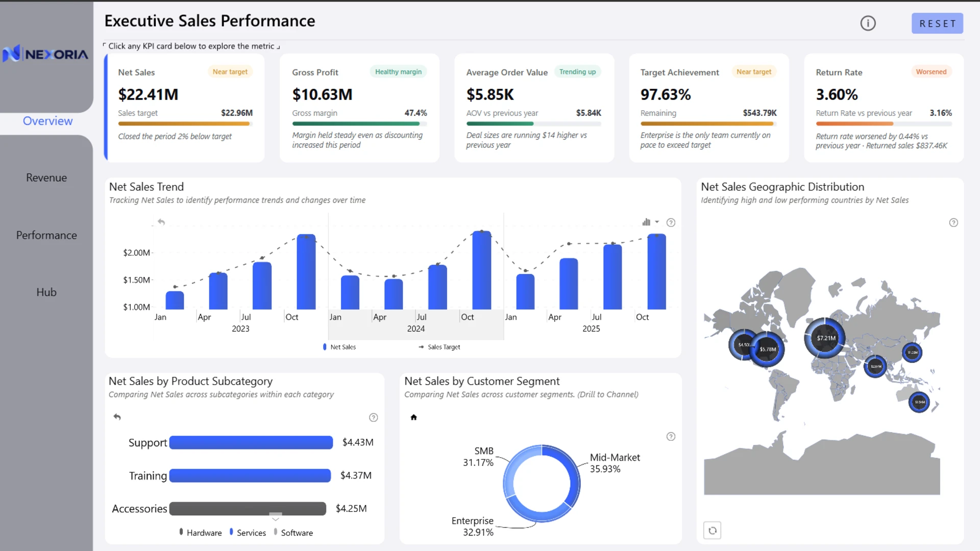This screenshot has width=980, height=551.
Task: Open help icon in Net Sales Trend chart
Action: 671,222
